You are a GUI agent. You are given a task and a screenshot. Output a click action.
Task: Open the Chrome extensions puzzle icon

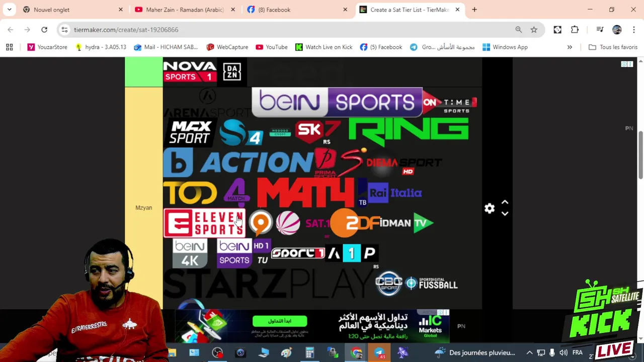coord(575,30)
